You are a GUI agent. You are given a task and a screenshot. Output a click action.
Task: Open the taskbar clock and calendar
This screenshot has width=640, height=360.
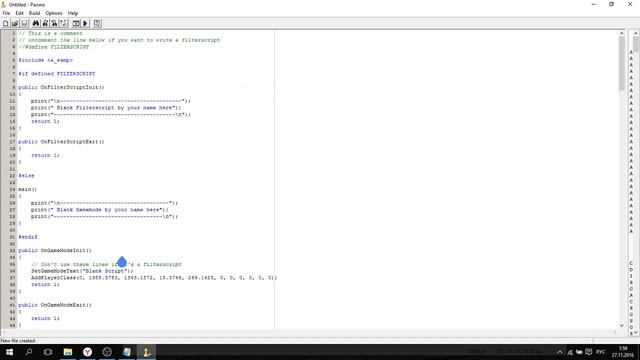(x=623, y=352)
